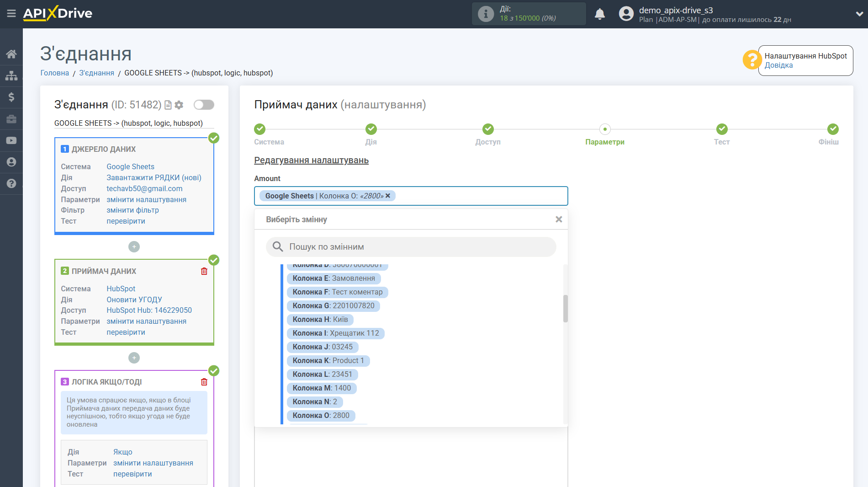Select variable Колонка I: Хрещатик 112
Viewport: 868px width, 487px height.
[336, 333]
